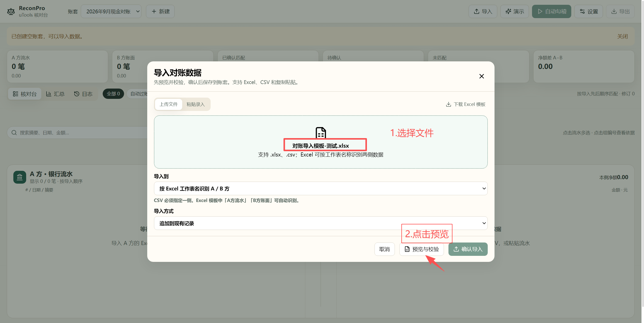
Task: Click the A 方流水 summary card
Action: (x=57, y=66)
